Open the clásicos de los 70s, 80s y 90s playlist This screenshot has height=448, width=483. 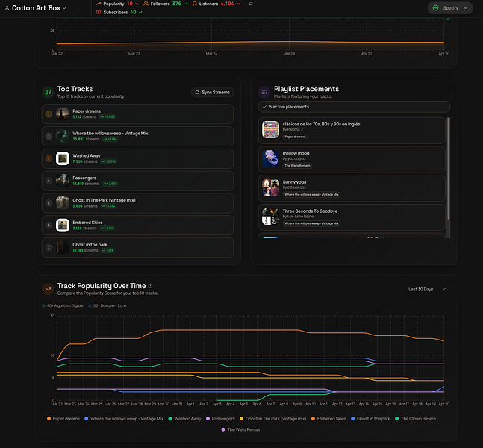(x=352, y=130)
